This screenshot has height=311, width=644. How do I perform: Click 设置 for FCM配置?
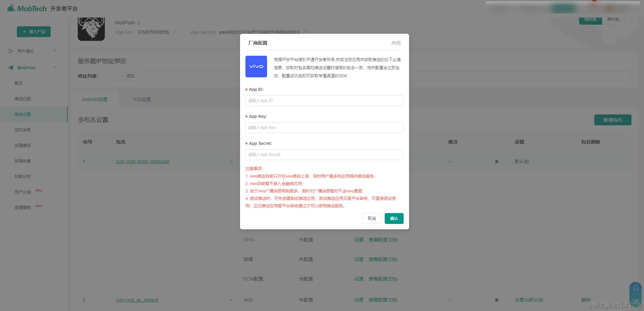click(x=359, y=279)
